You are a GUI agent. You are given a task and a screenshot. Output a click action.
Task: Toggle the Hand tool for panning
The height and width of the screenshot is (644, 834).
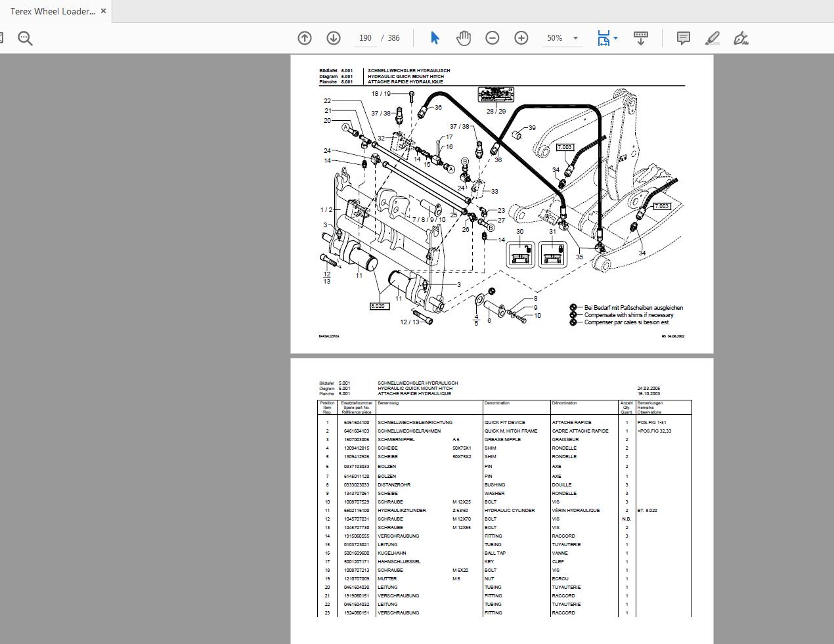tap(464, 37)
